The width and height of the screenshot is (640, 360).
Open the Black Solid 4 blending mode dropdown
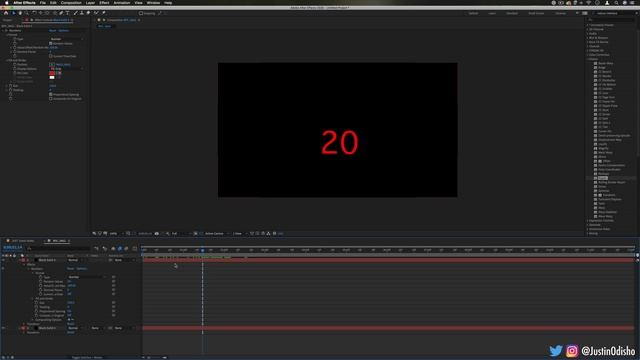point(77,260)
